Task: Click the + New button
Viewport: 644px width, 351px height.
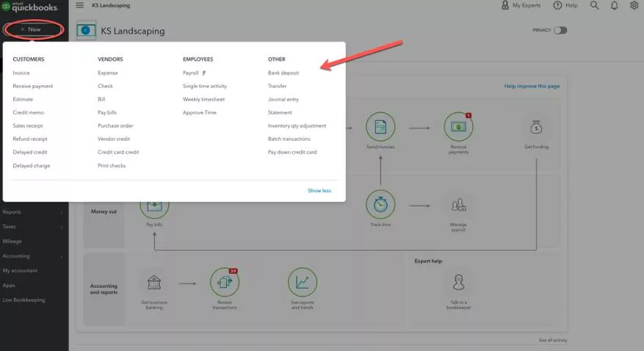Action: click(33, 29)
